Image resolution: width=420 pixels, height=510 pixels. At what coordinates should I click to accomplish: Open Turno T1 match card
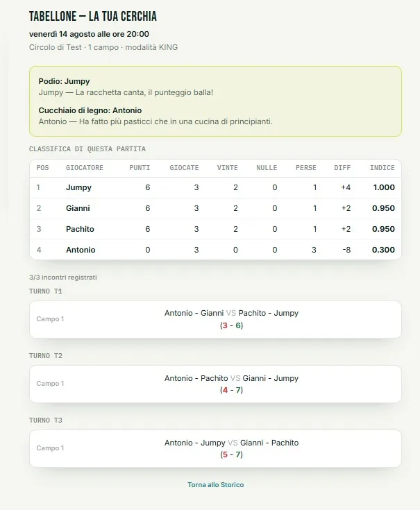pos(215,319)
